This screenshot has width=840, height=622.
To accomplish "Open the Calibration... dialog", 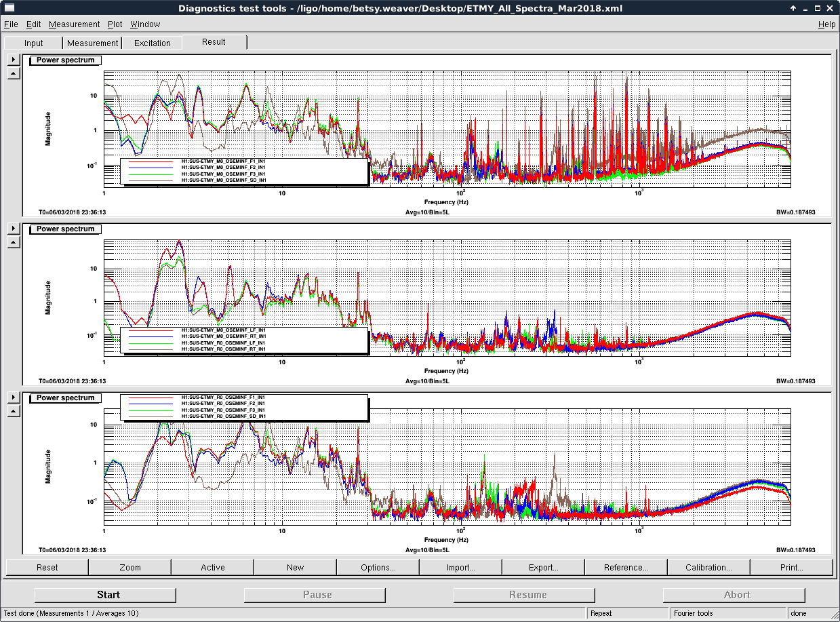I will click(709, 568).
